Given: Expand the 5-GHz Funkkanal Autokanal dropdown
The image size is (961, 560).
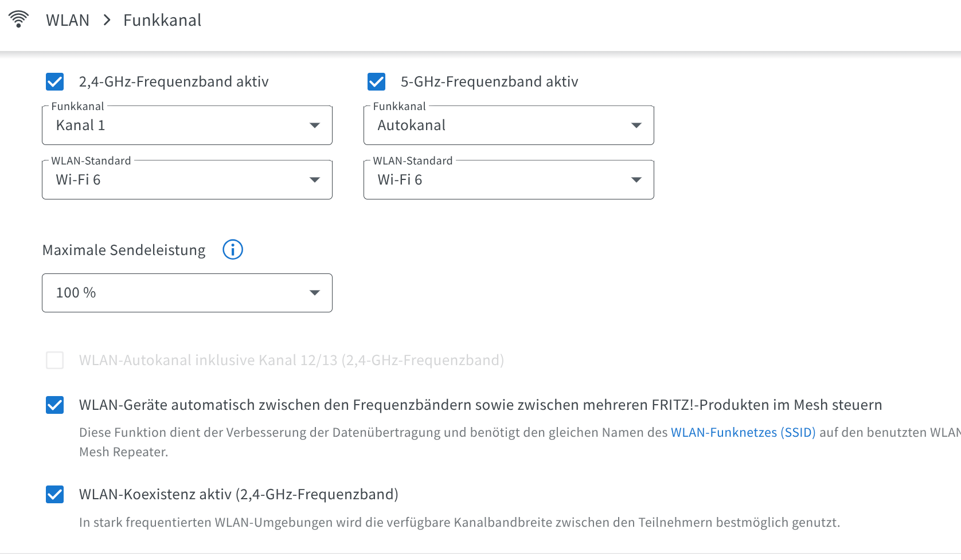Looking at the screenshot, I should point(509,126).
